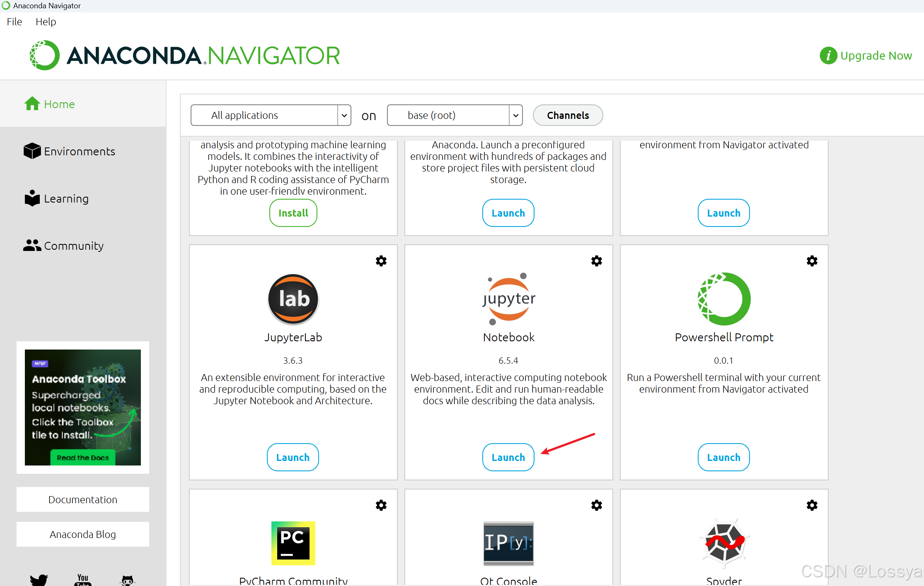
Task: Open the Channels configuration options
Action: pos(568,115)
